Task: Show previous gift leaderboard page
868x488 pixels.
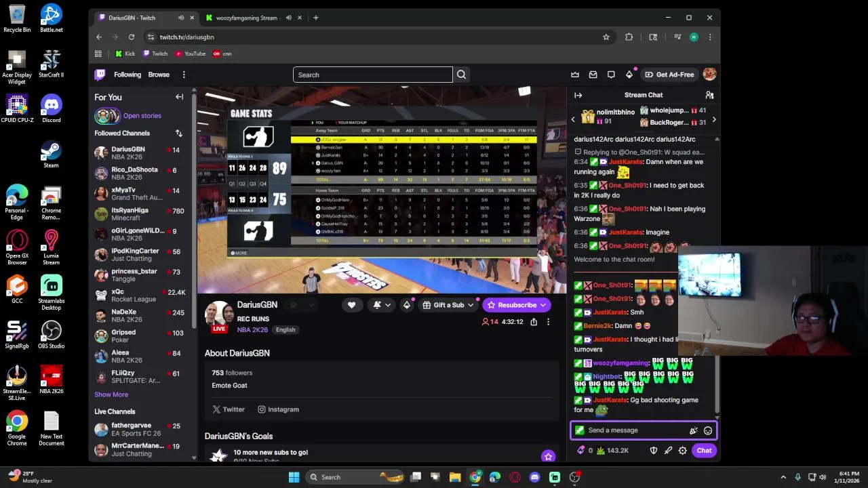Action: (x=573, y=120)
